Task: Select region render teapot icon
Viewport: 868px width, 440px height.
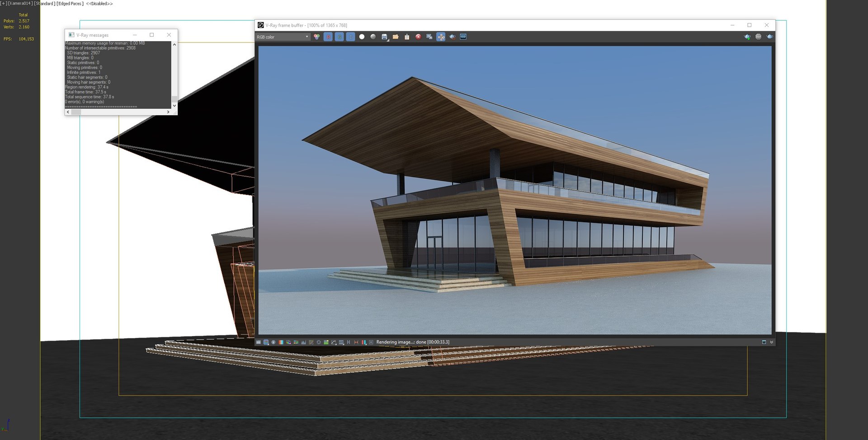Action: [x=452, y=37]
